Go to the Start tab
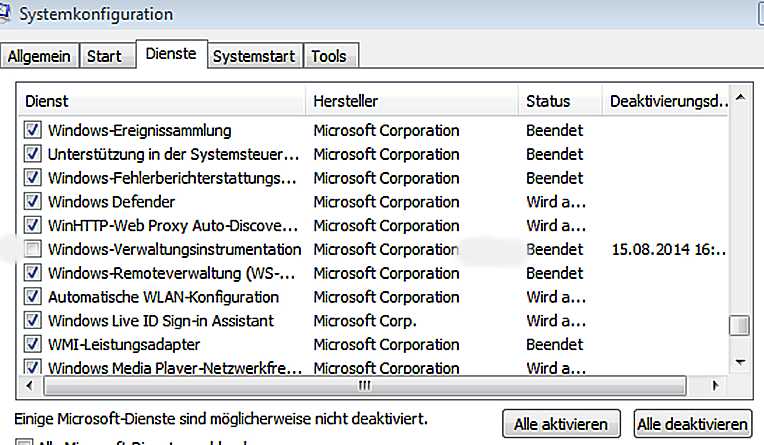764x445 pixels. point(104,56)
